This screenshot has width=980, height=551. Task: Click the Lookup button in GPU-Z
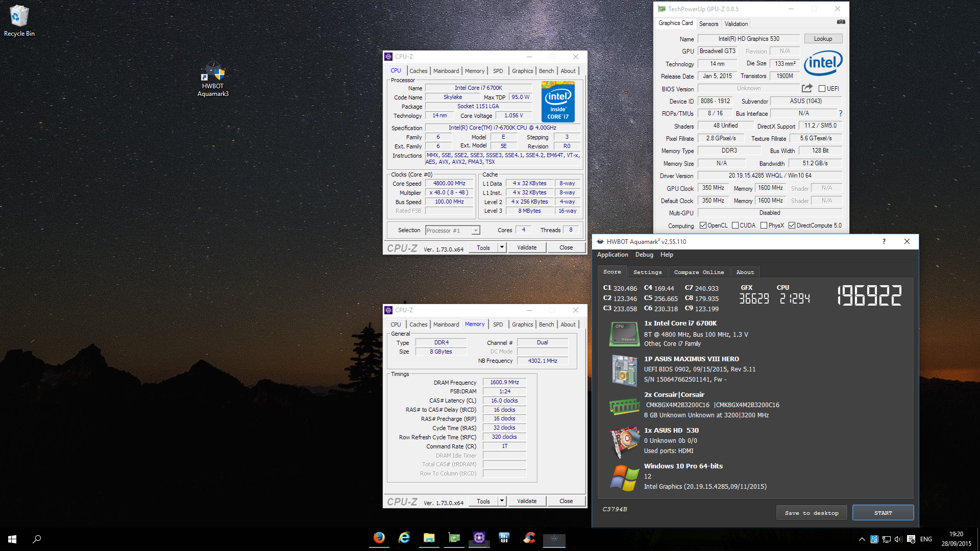click(x=823, y=39)
